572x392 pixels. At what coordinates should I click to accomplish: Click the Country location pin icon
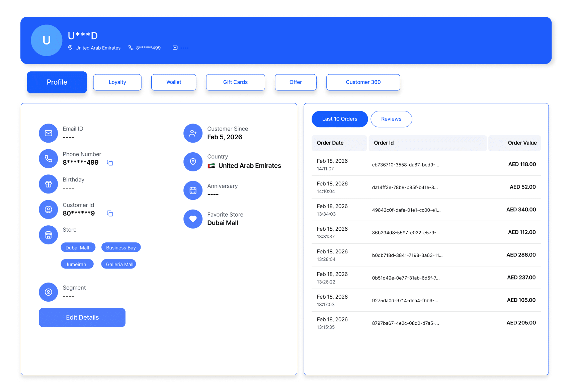pos(193,162)
